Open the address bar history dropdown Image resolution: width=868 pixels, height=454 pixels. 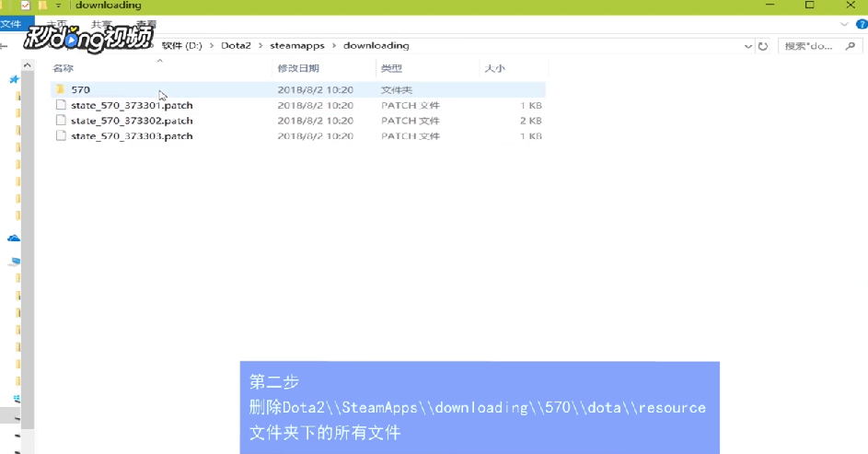[747, 46]
